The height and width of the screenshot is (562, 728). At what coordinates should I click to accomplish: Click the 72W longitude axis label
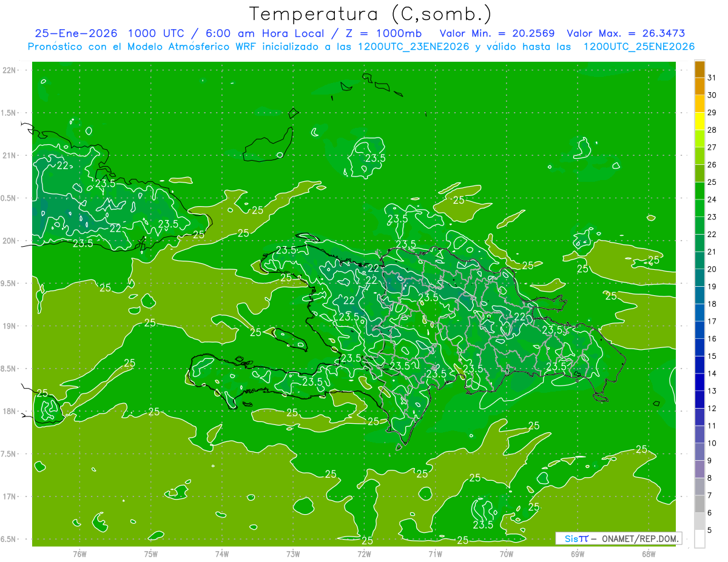(x=364, y=554)
